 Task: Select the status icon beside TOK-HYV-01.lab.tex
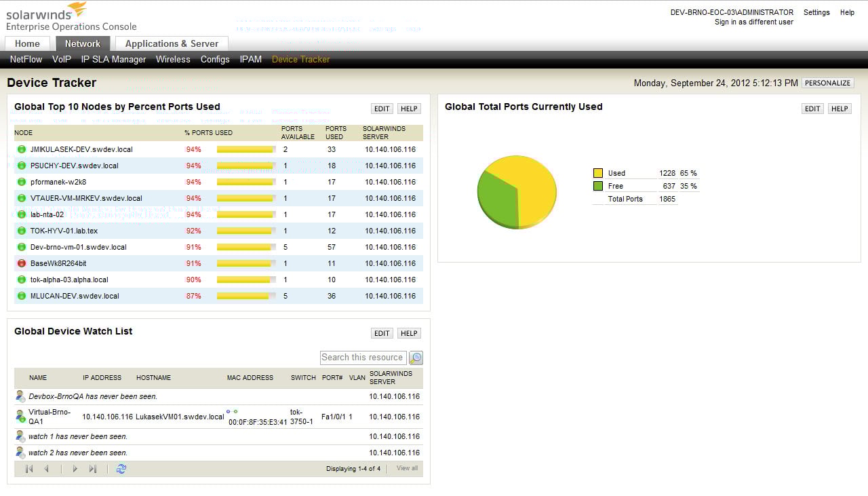click(x=22, y=231)
